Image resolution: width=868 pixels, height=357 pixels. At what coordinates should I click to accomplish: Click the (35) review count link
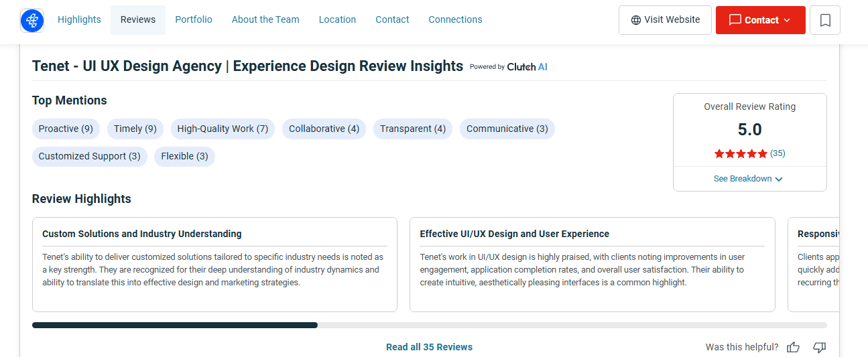pos(778,153)
